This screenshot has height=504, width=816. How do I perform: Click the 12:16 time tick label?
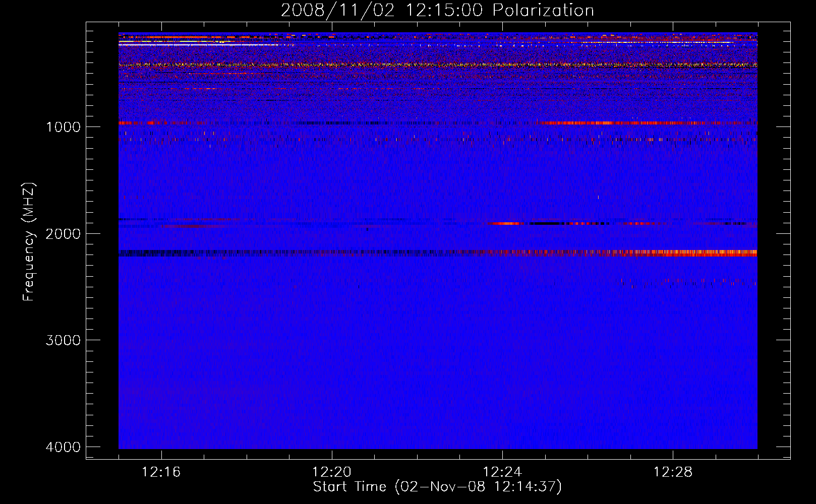(x=161, y=472)
